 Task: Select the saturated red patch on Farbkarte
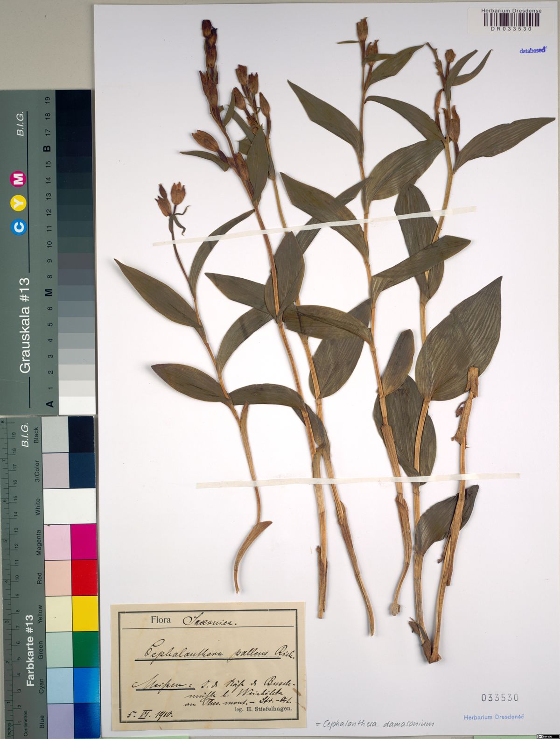click(x=84, y=577)
